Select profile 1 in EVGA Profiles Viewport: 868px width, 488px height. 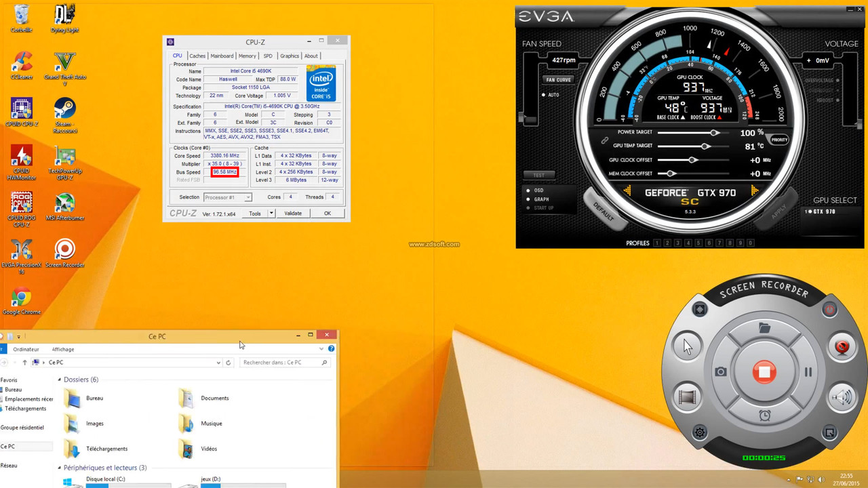pyautogui.click(x=656, y=243)
